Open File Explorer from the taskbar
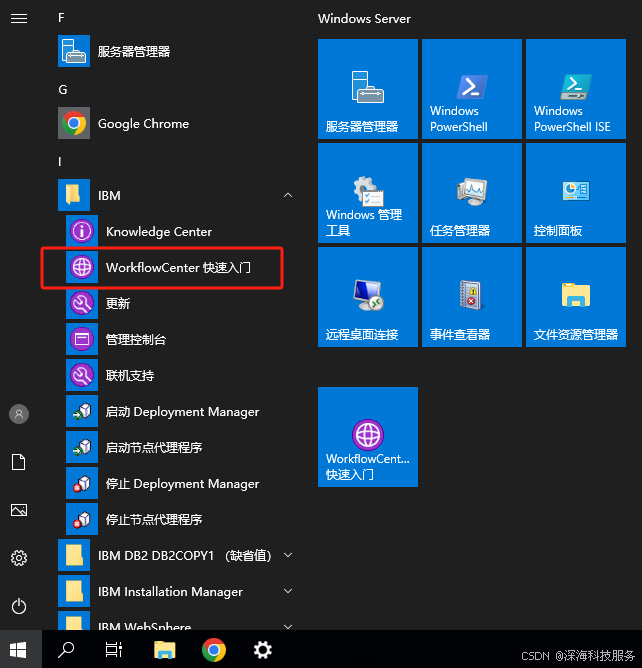The width and height of the screenshot is (642, 668). tap(165, 650)
